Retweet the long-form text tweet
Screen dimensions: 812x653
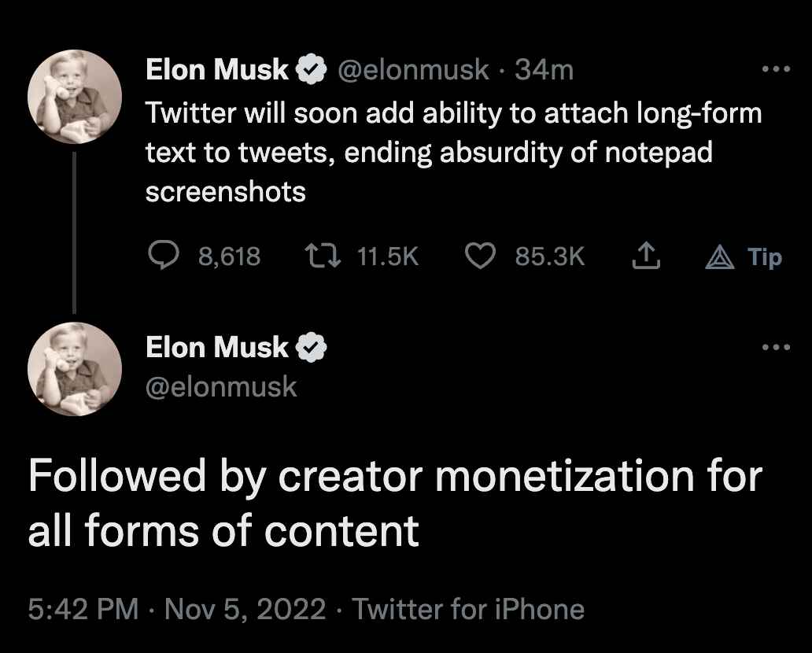[x=323, y=256]
